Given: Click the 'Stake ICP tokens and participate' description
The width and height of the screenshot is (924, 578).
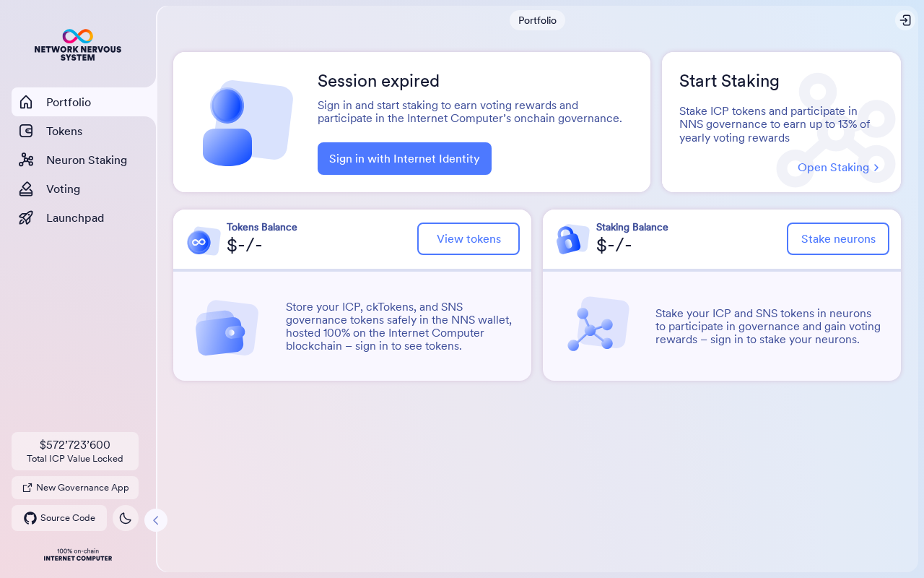Looking at the screenshot, I should pyautogui.click(x=775, y=124).
